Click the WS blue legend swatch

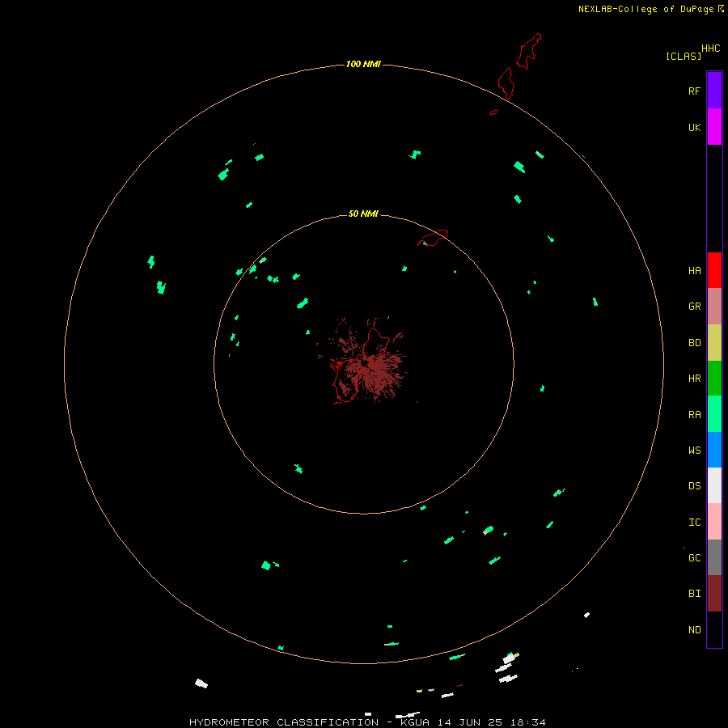click(714, 450)
